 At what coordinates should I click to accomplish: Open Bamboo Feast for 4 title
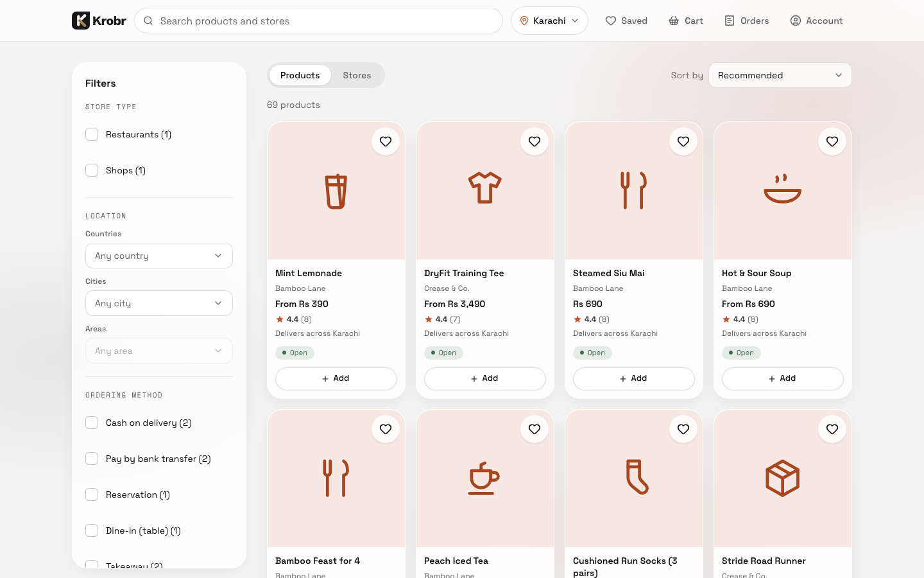pyautogui.click(x=318, y=561)
